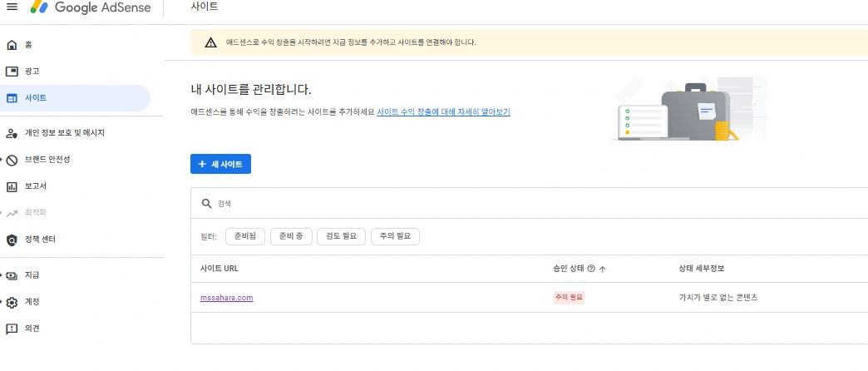Click the 상태 세부정보 column header
This screenshot has height=371, width=868.
[x=702, y=269]
